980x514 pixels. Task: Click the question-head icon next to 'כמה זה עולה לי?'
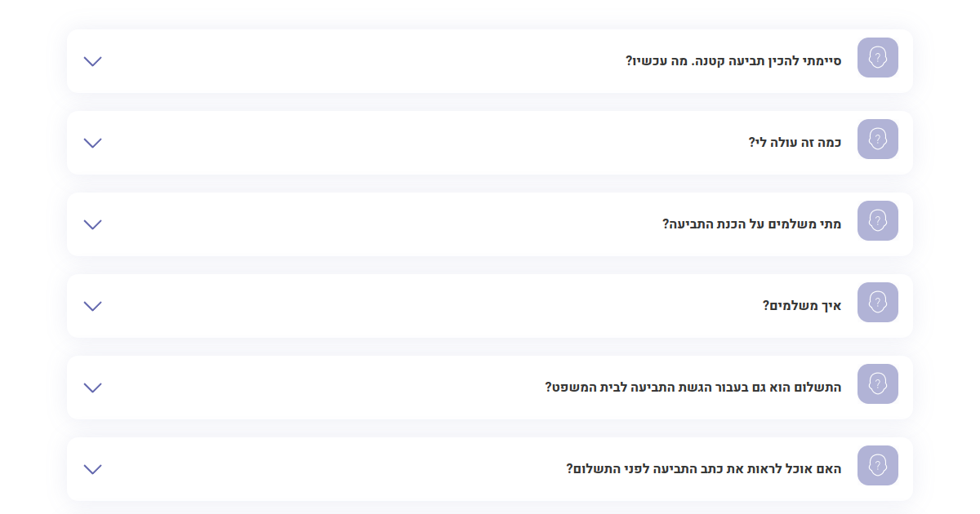coord(878,139)
